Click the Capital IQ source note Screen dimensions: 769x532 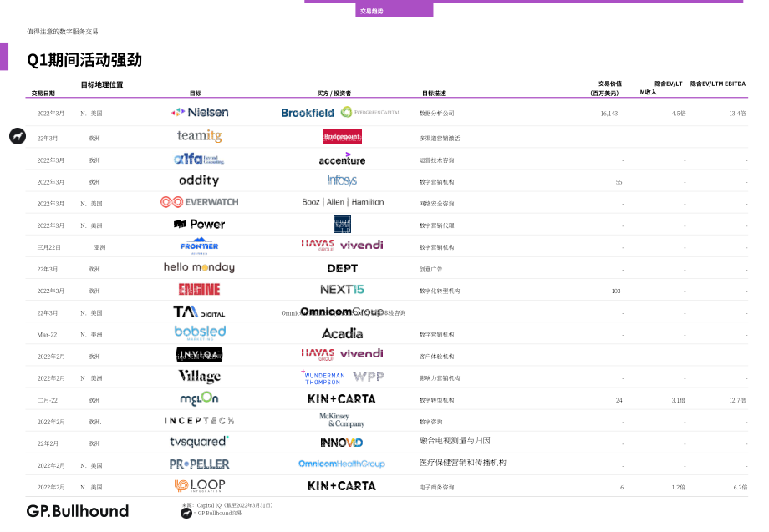(227, 505)
